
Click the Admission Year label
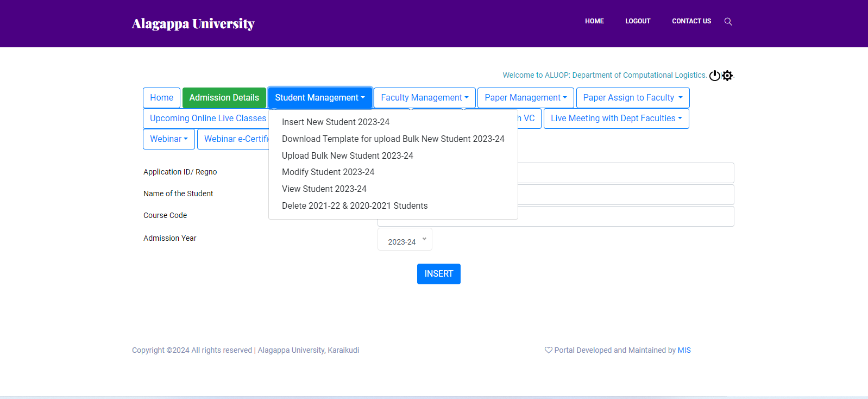(x=170, y=238)
